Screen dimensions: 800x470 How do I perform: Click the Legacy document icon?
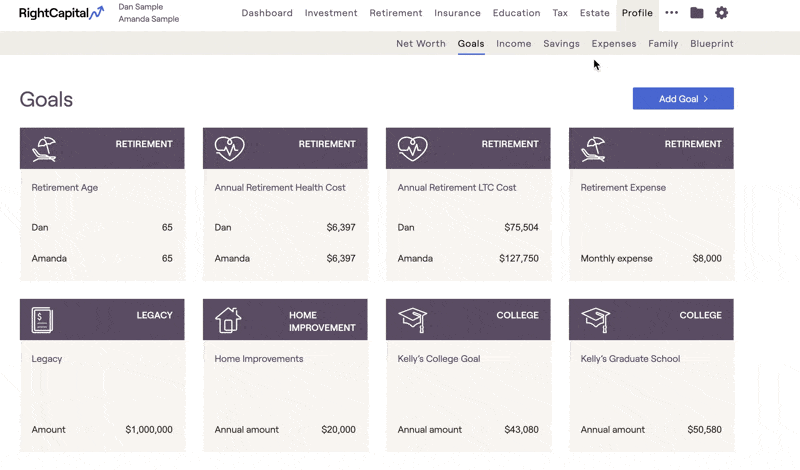tap(42, 320)
